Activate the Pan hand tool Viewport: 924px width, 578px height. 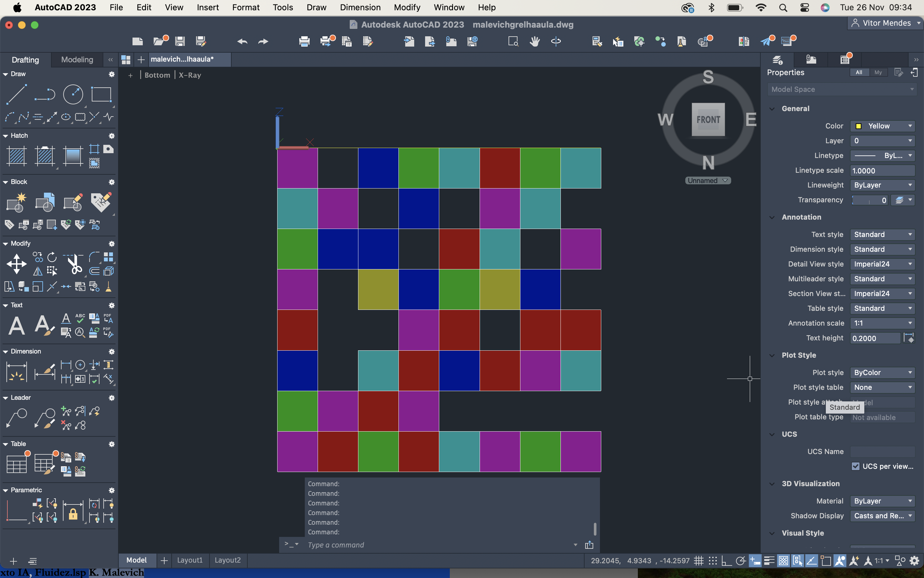[535, 41]
